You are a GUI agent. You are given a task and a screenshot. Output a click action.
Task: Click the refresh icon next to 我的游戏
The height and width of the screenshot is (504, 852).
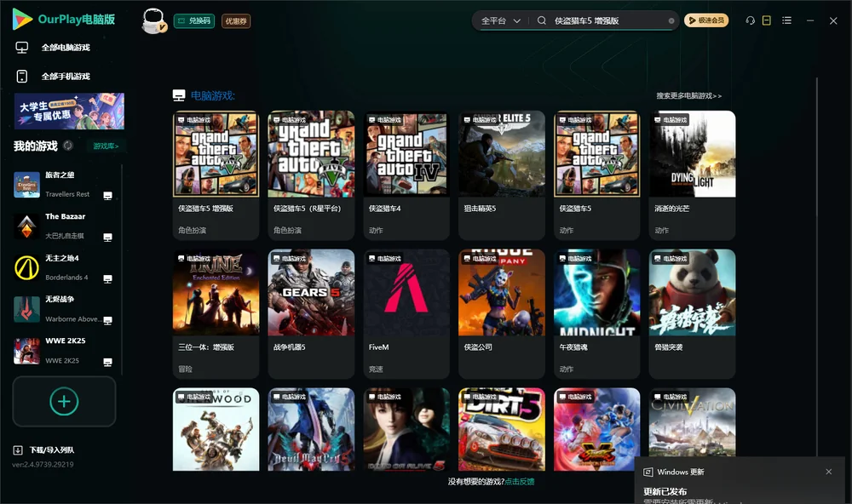coord(68,146)
